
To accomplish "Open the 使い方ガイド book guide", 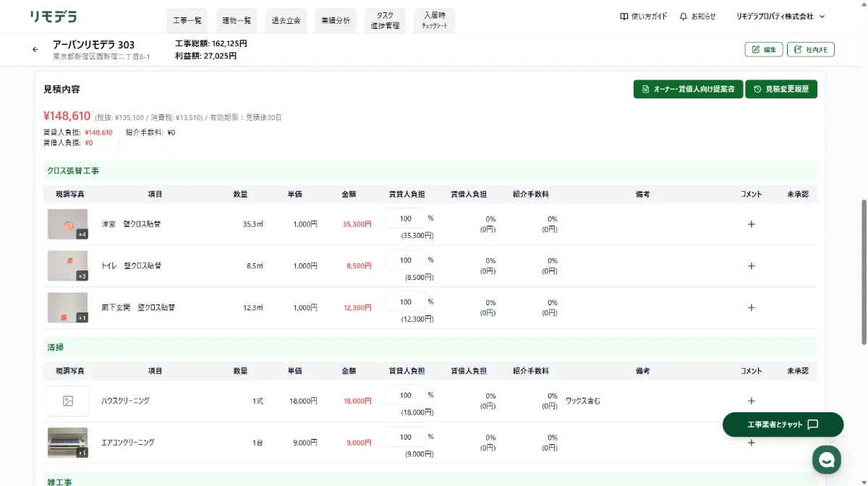I will (644, 17).
